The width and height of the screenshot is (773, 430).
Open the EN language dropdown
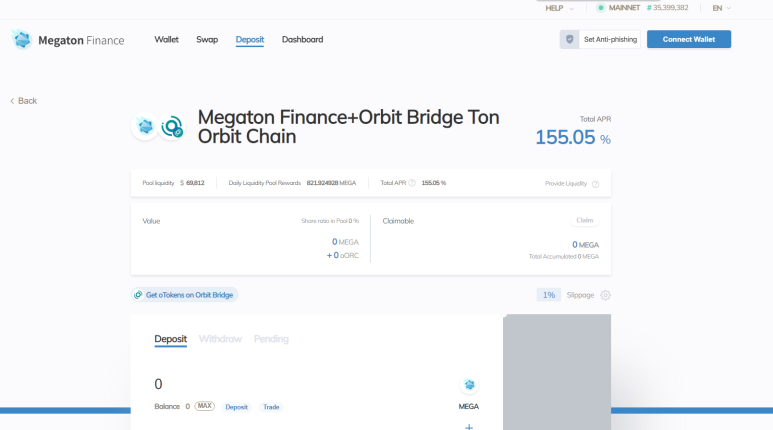[x=722, y=8]
